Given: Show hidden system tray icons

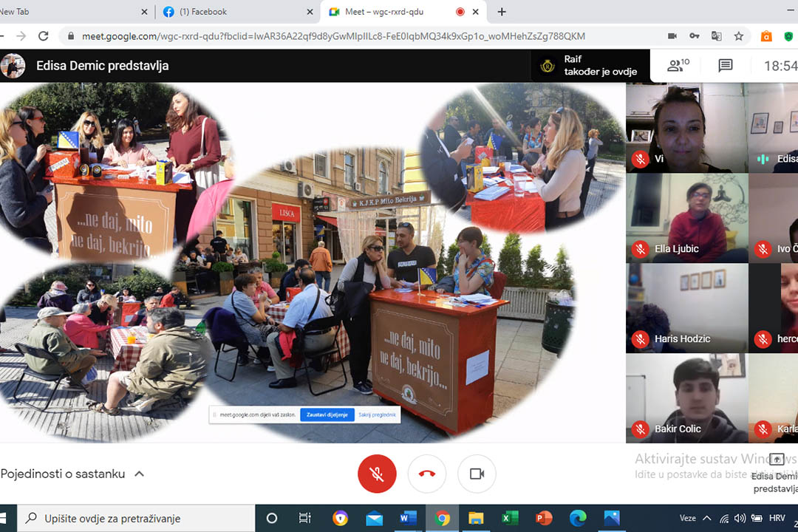Looking at the screenshot, I should [x=707, y=518].
